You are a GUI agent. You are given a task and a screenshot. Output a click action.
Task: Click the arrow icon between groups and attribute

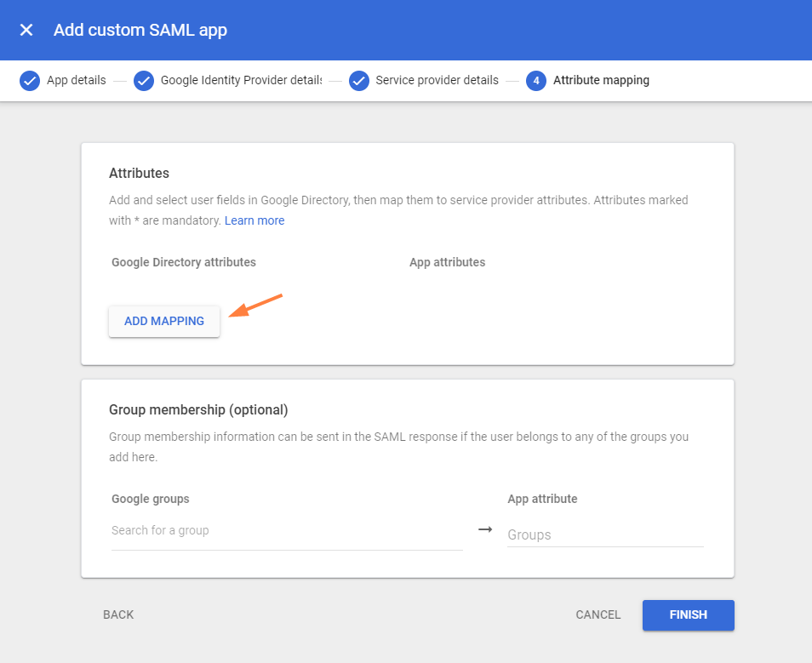tap(485, 529)
